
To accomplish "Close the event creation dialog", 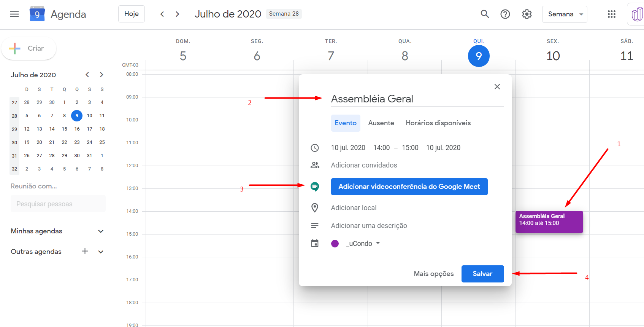I will [497, 87].
